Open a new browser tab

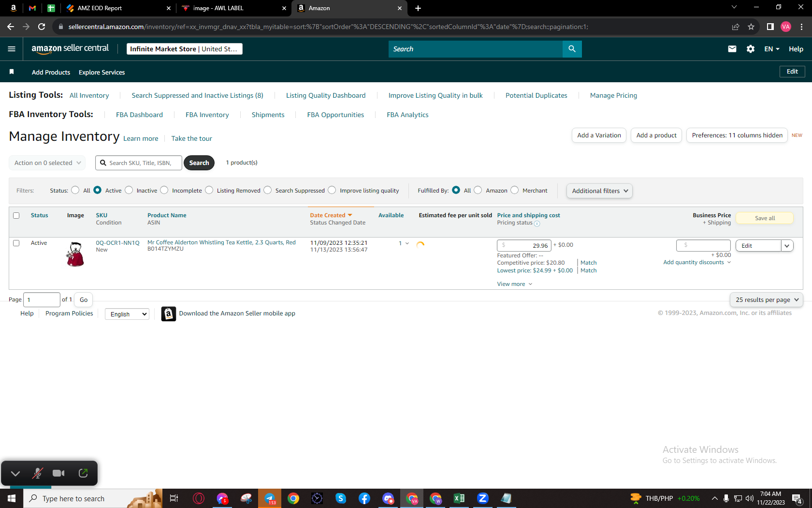click(x=418, y=8)
